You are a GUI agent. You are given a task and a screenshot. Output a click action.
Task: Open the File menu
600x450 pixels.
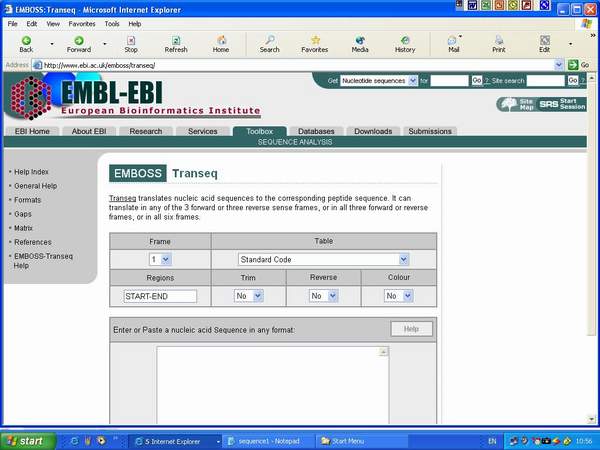(x=13, y=24)
